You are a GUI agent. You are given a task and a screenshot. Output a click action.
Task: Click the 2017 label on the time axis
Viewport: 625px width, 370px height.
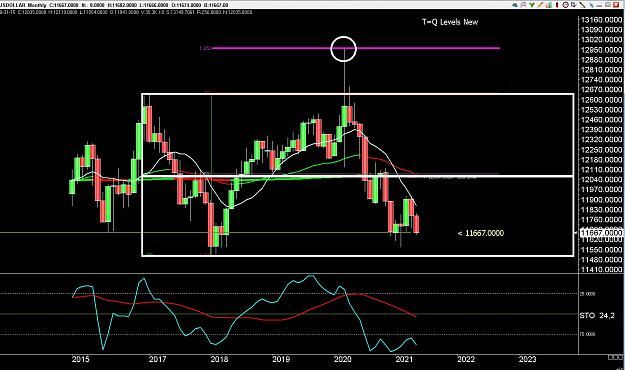coord(157,359)
